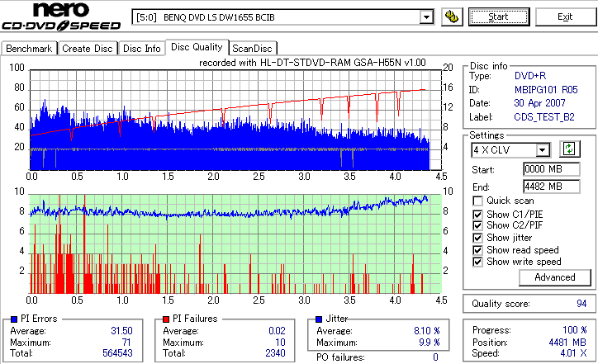598x364 pixels.
Task: Open Advanced settings
Action: [555, 277]
